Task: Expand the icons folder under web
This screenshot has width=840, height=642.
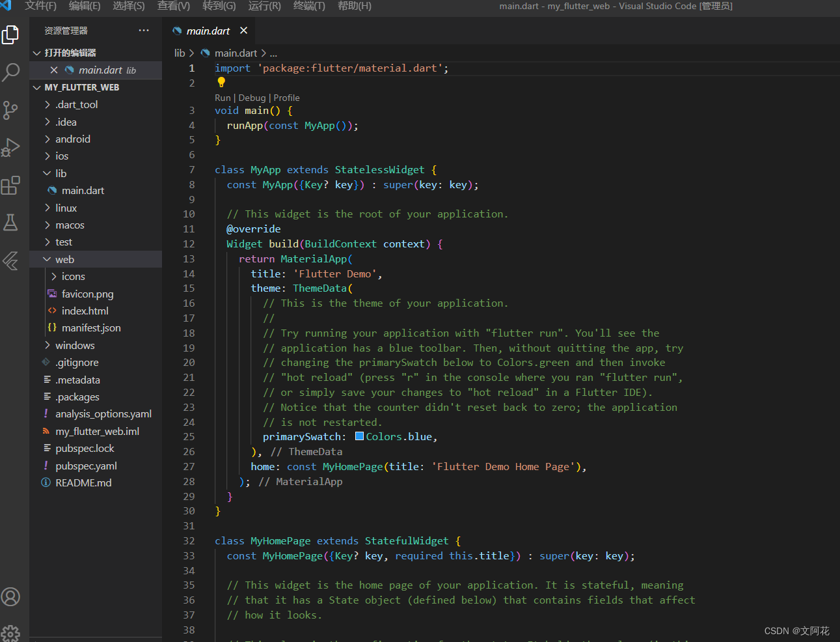Action: [x=53, y=277]
